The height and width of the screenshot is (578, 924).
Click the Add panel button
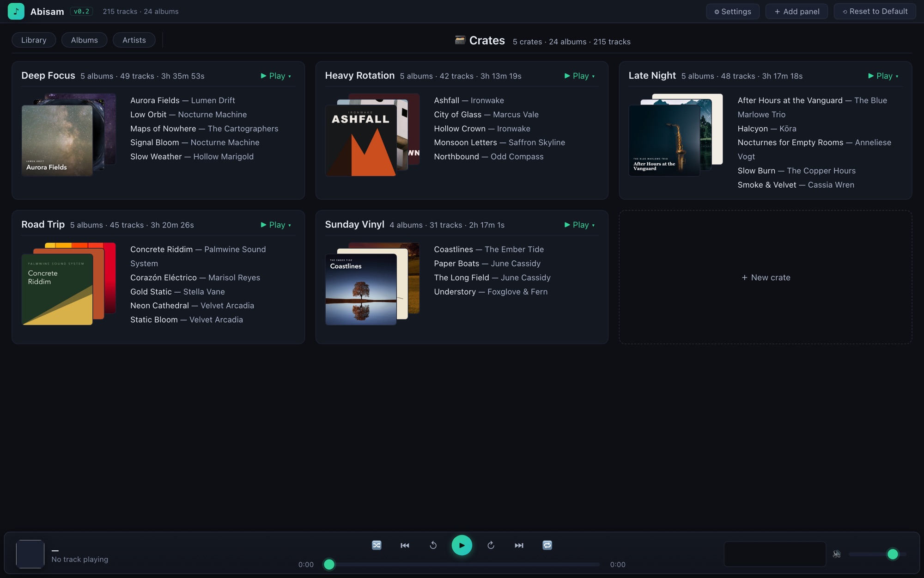(796, 12)
